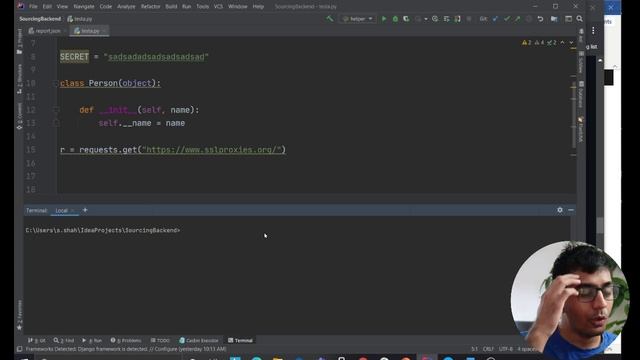Open the Git tool window button
The image size is (640, 360).
click(x=37, y=340)
